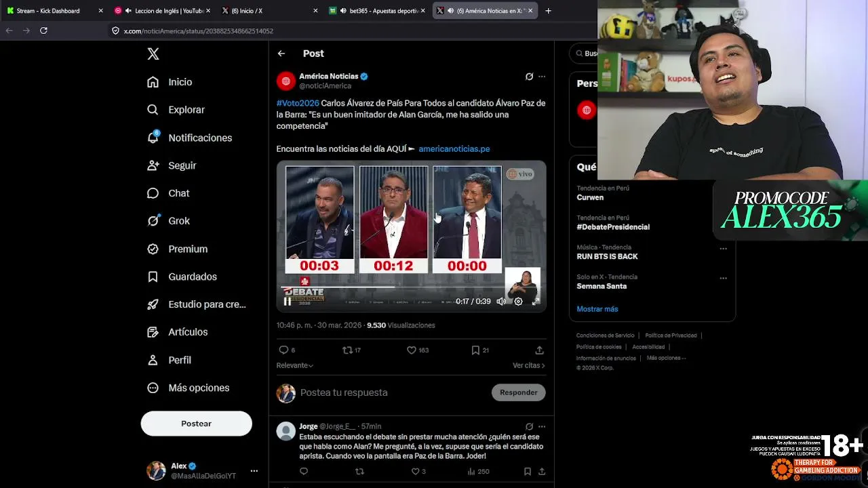Expand the Relevante sort dropdown
Viewport: 868px width, 488px height.
(x=294, y=365)
